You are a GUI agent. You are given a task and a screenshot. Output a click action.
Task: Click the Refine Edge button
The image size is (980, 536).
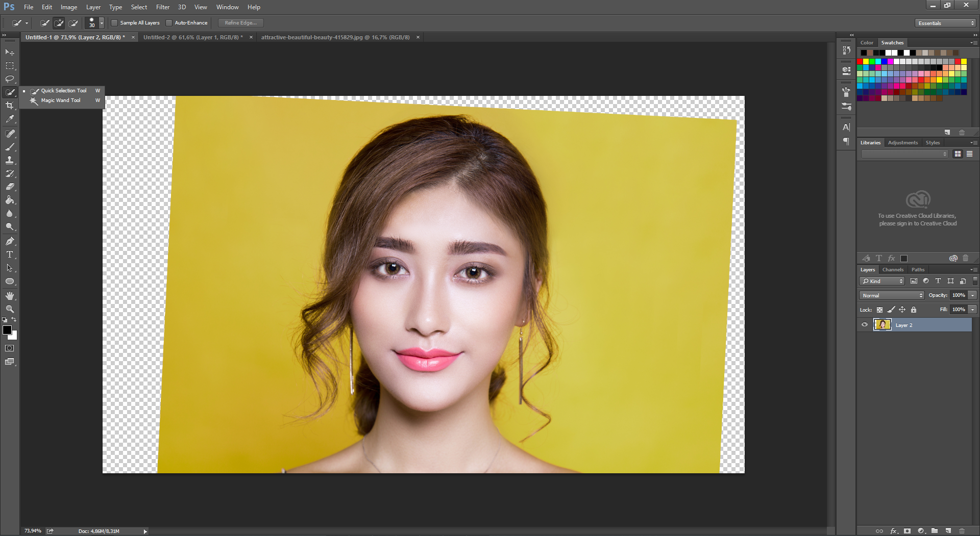point(240,23)
